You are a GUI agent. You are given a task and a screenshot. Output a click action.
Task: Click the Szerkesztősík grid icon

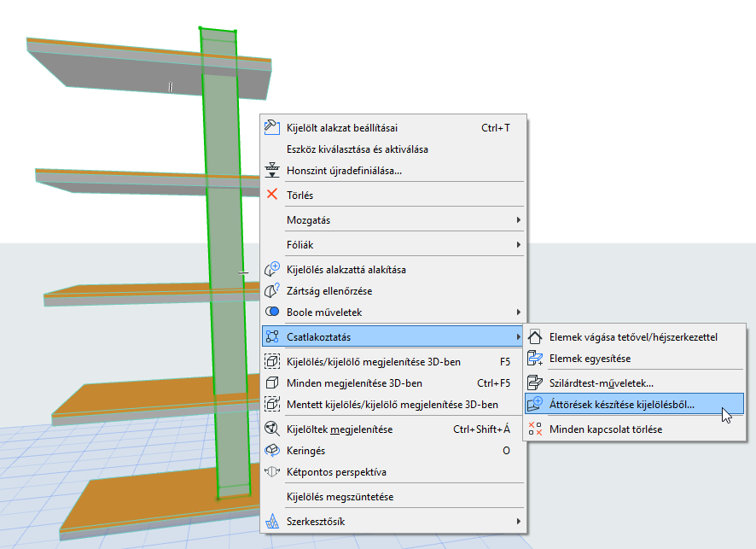pos(272,521)
